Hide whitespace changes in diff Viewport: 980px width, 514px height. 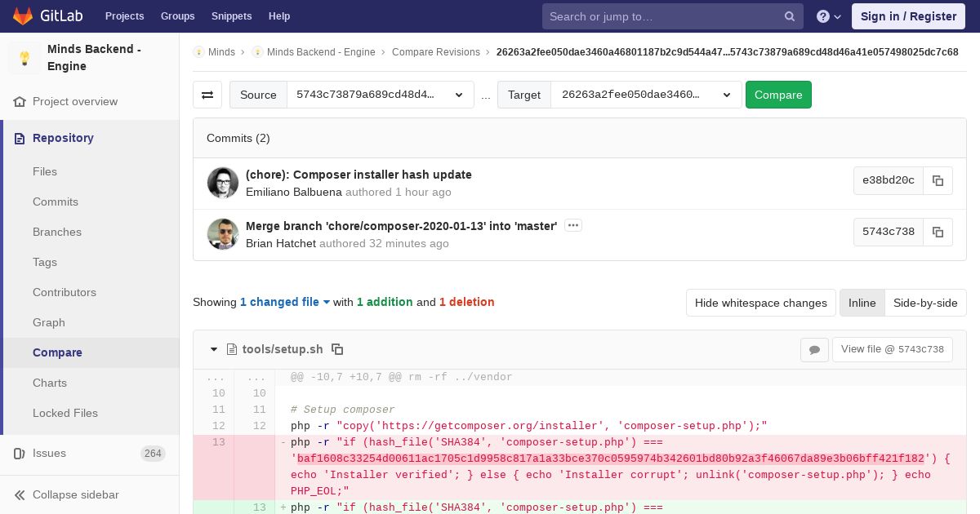coord(760,303)
